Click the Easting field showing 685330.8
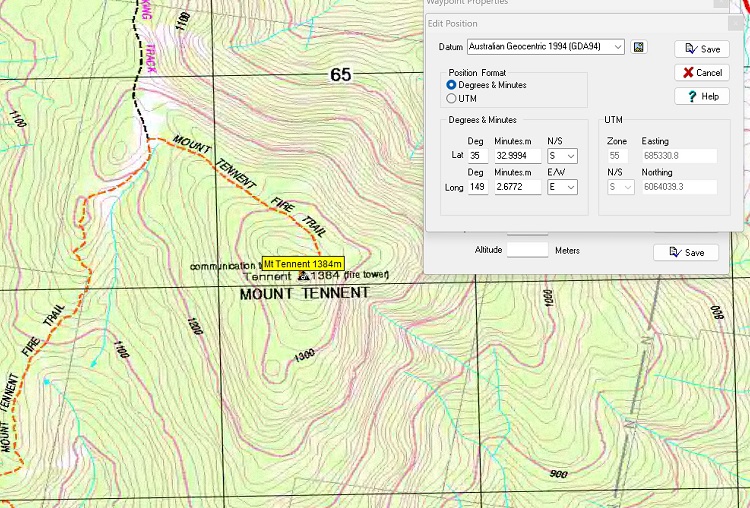This screenshot has height=508, width=750. [x=679, y=156]
